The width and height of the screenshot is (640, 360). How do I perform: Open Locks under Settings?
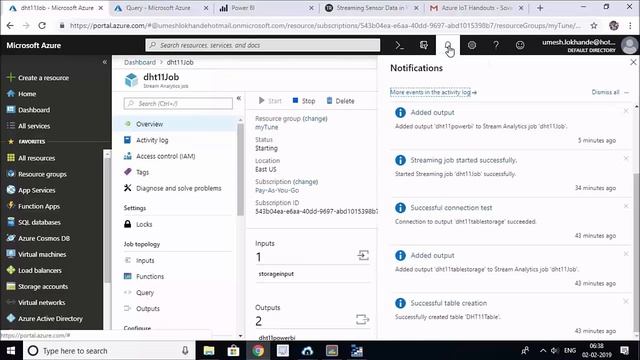[x=144, y=224]
